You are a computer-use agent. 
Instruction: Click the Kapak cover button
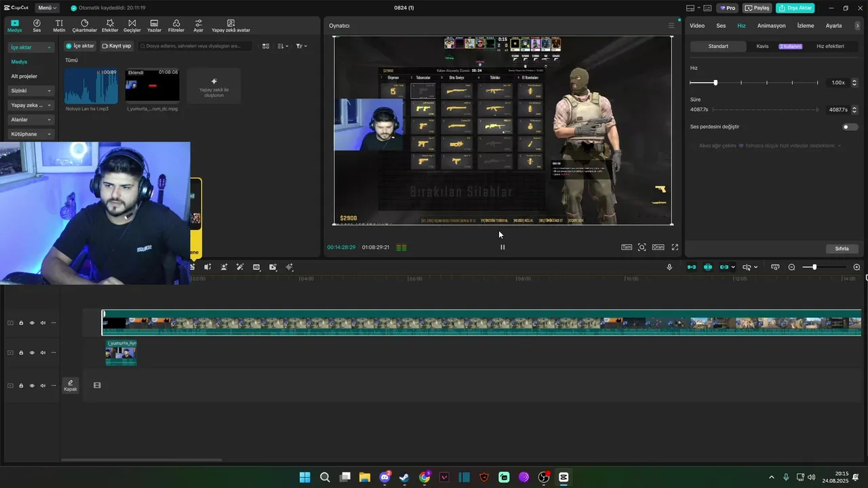coord(71,386)
